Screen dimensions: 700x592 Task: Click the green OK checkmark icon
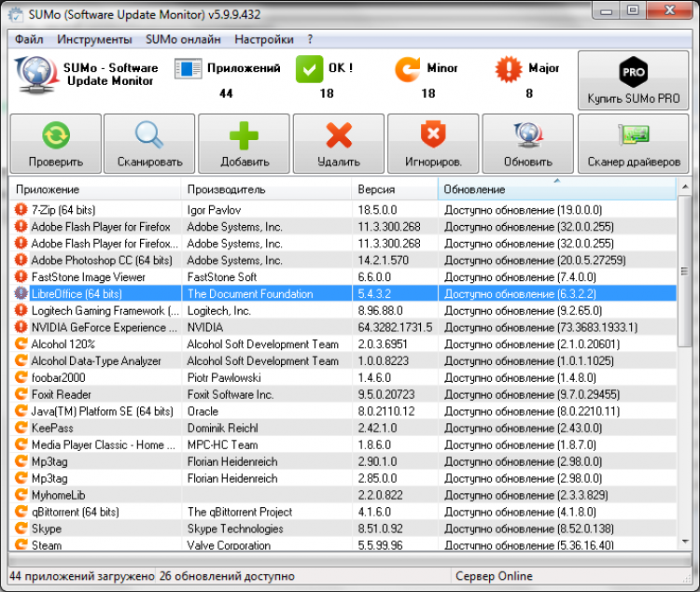309,69
